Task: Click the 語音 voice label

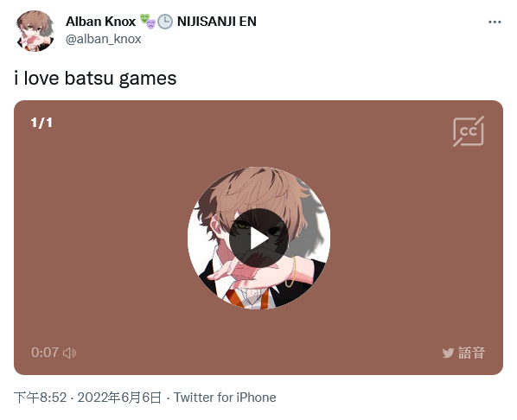Action: click(x=471, y=353)
